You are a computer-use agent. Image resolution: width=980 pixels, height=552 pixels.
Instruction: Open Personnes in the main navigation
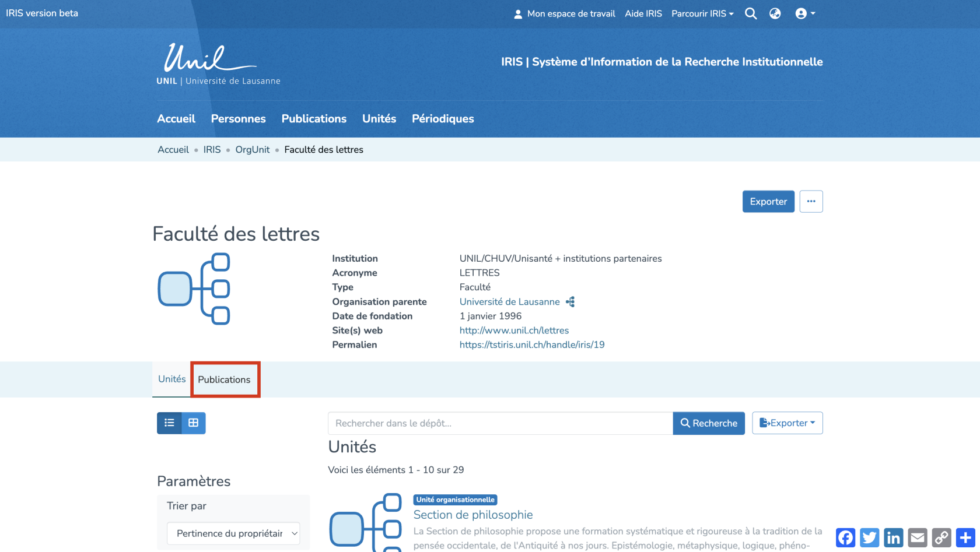[x=238, y=119]
